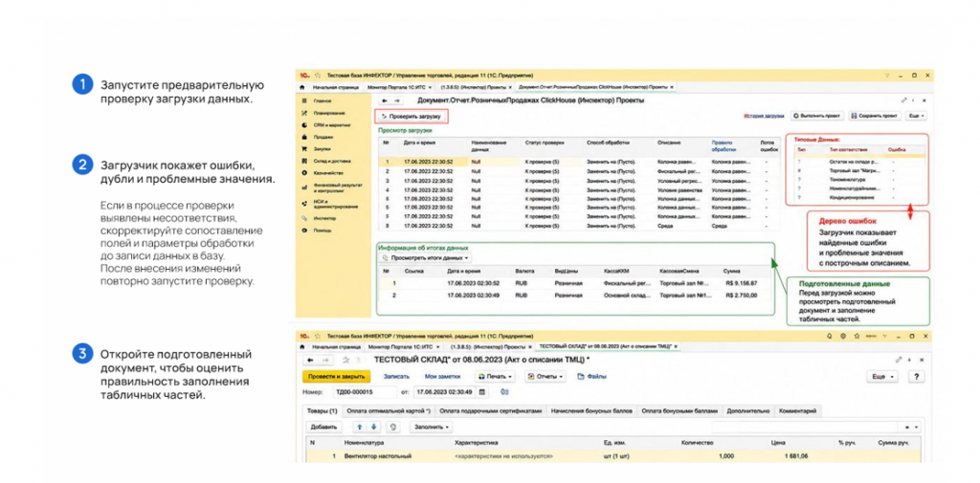Click the favorites star next to ТЕСТОВЫЙ СКЛАД title
The width and height of the screenshot is (980, 483).
(x=345, y=360)
